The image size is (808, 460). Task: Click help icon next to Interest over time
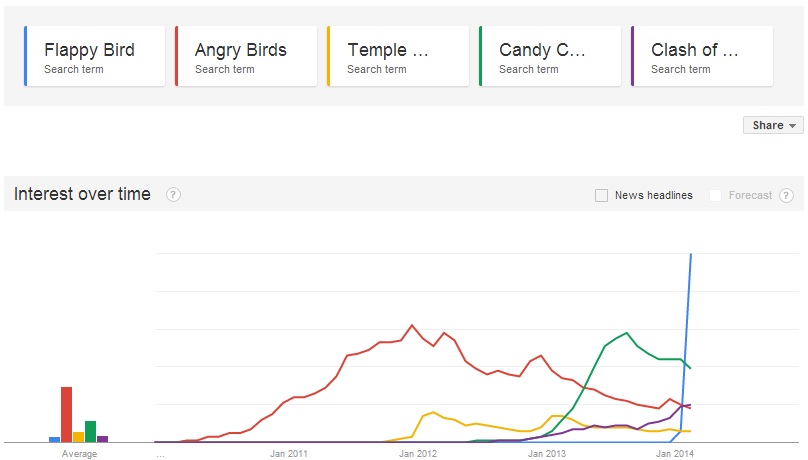pyautogui.click(x=173, y=195)
